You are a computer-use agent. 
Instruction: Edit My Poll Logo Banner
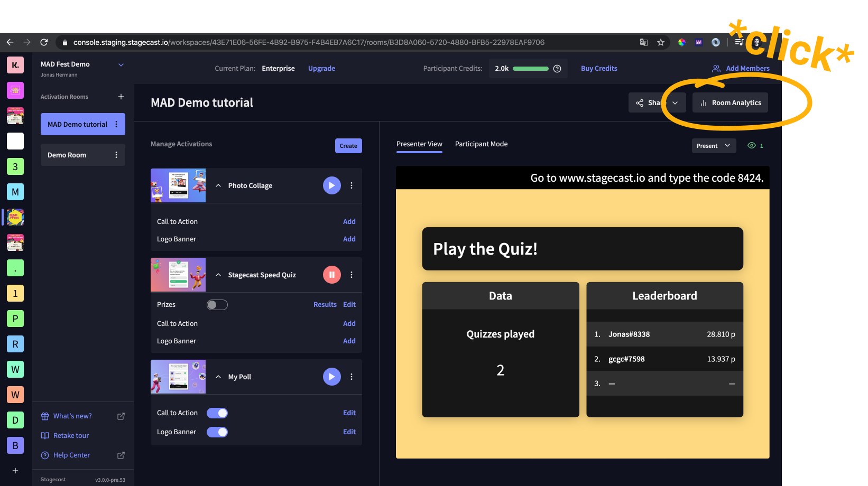coord(349,432)
